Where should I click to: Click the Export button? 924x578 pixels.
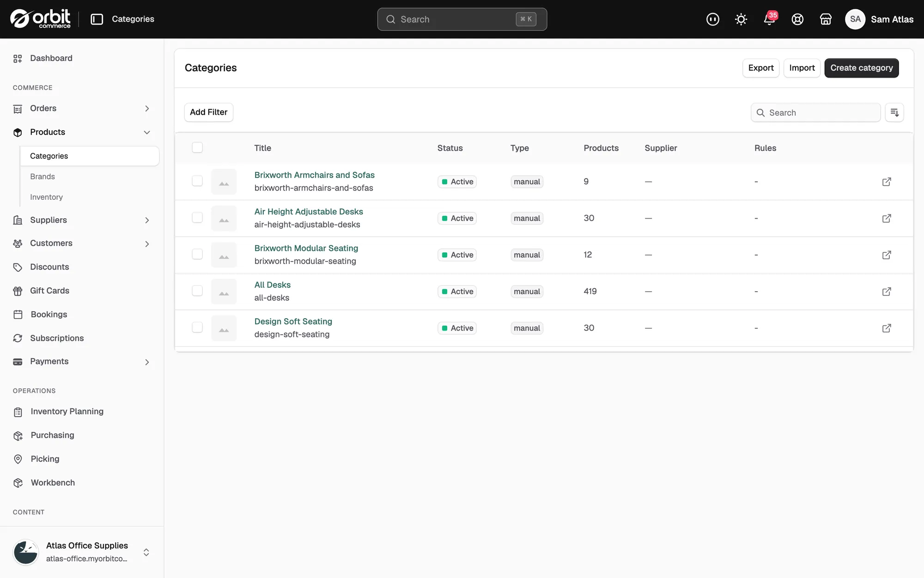coord(760,68)
